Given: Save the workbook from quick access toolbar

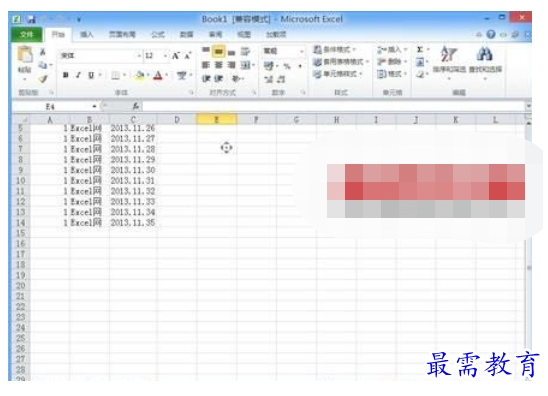Looking at the screenshot, I should [x=31, y=19].
